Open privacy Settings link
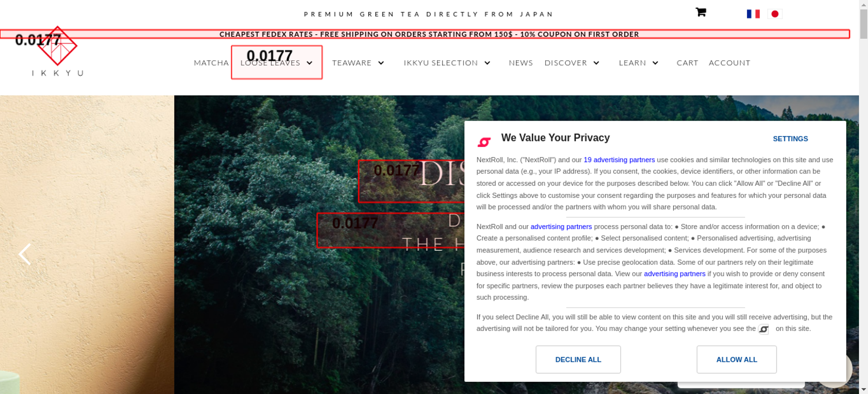This screenshot has width=868, height=394. click(x=790, y=139)
